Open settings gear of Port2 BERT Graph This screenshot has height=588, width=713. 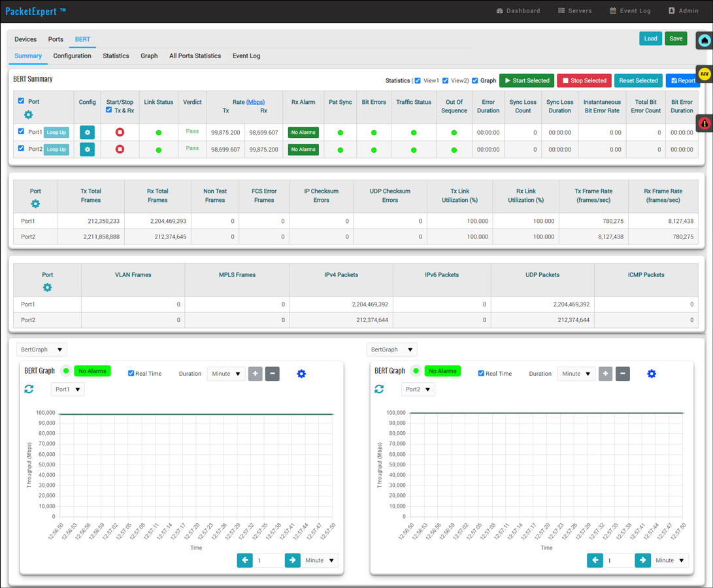(x=652, y=374)
